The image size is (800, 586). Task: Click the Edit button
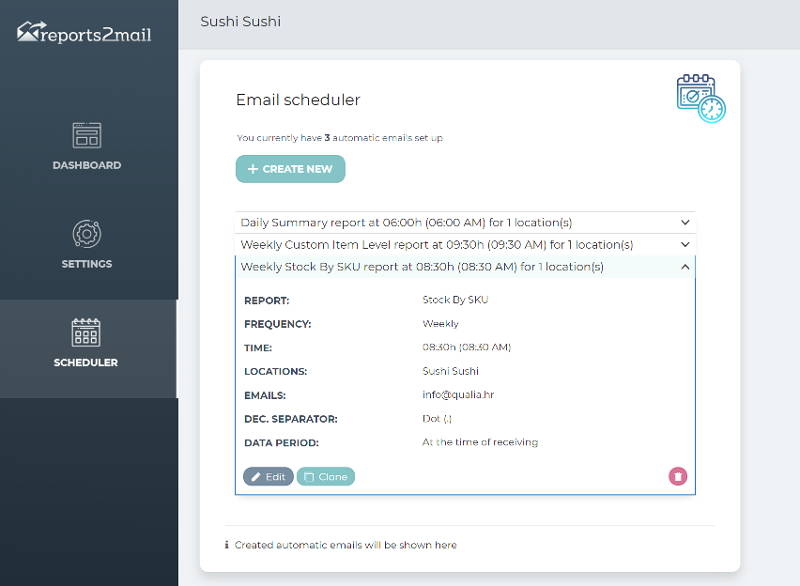click(x=268, y=477)
